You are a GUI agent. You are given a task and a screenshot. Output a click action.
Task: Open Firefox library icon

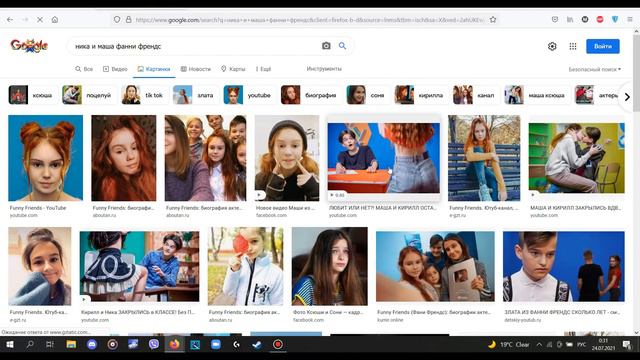[x=570, y=20]
